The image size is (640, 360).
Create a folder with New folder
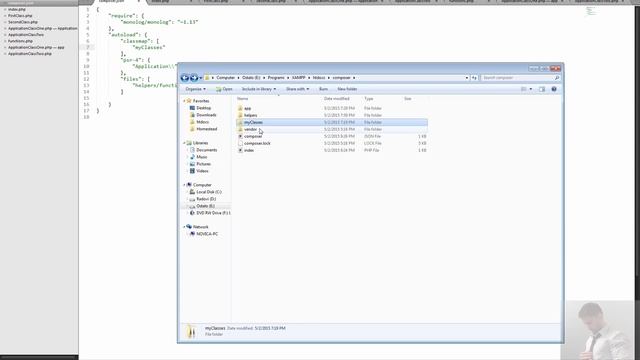pos(347,89)
